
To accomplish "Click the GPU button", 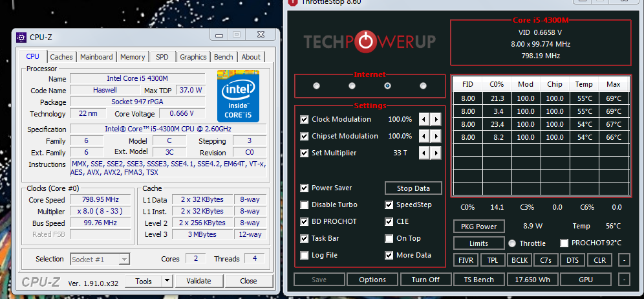I will tap(586, 280).
